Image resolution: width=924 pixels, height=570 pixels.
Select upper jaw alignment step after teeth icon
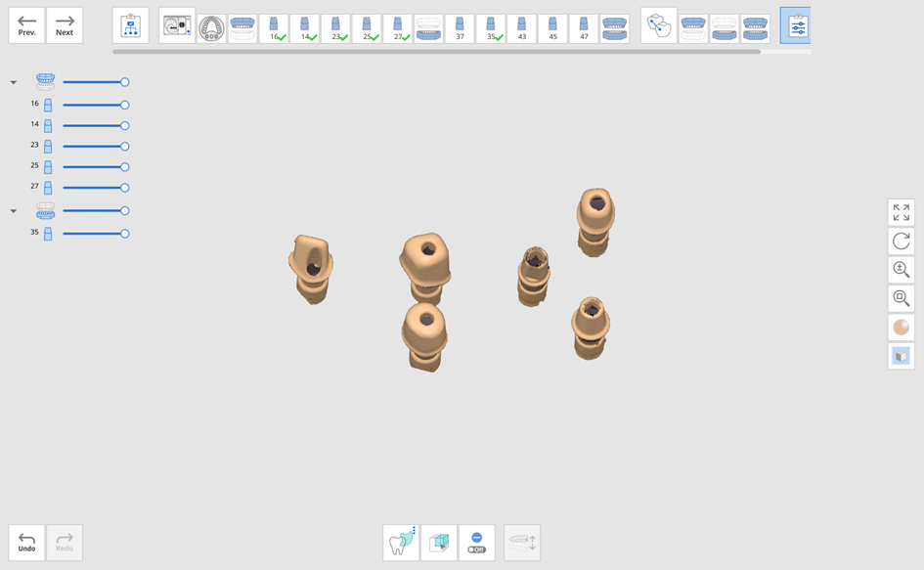(693, 28)
